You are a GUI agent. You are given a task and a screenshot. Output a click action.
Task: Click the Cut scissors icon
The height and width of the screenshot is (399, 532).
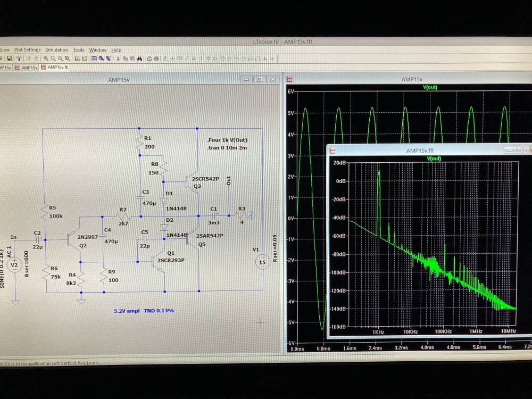pos(118,59)
